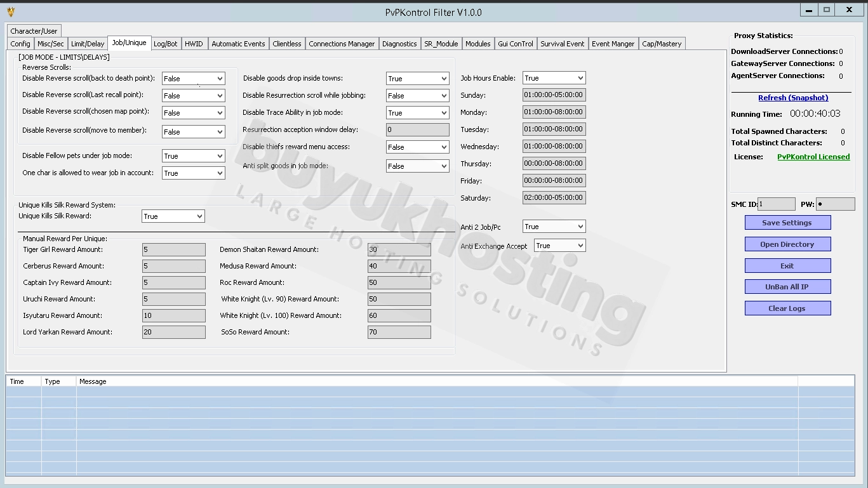Focus the SMC ID input field
The image size is (868, 488).
pyautogui.click(x=776, y=204)
